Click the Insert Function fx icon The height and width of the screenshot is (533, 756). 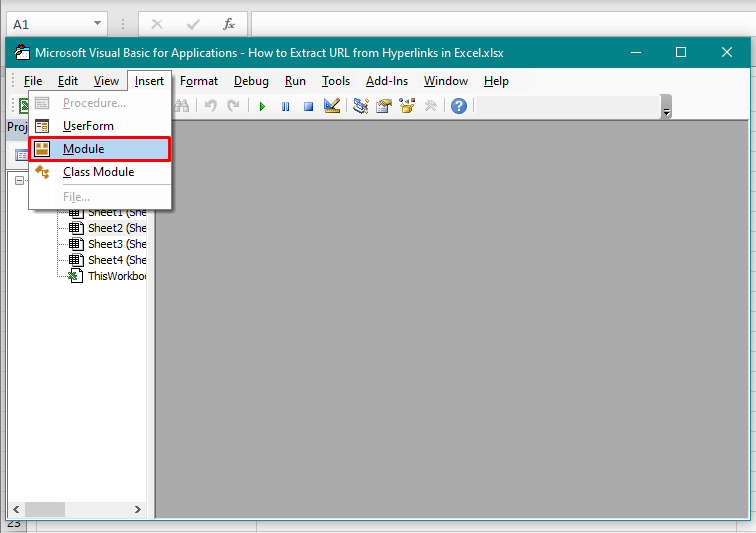pos(229,24)
